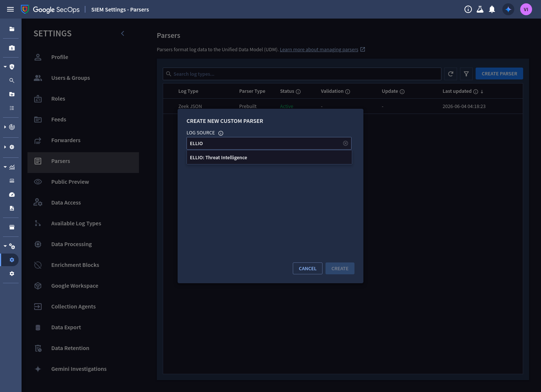Clear the ELLIO log source text
The width and height of the screenshot is (541, 392).
coord(346,143)
